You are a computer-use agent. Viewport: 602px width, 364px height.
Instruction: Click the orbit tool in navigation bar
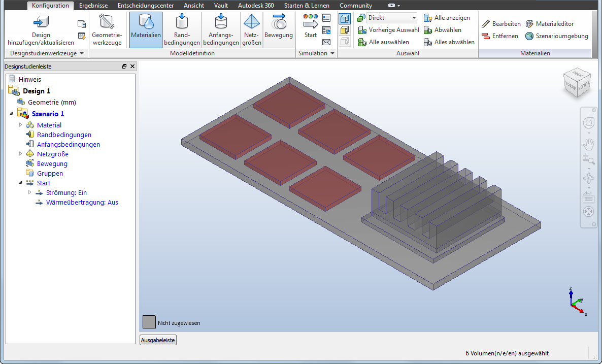click(x=589, y=179)
